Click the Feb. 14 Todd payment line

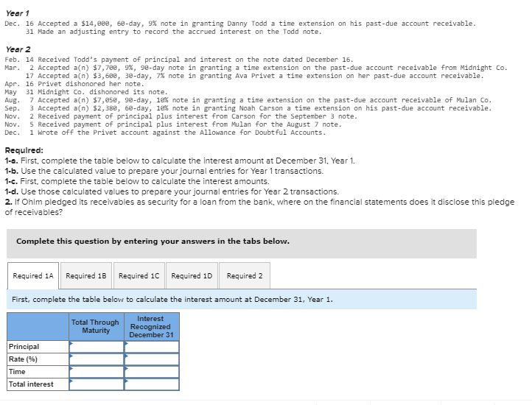click(x=179, y=60)
